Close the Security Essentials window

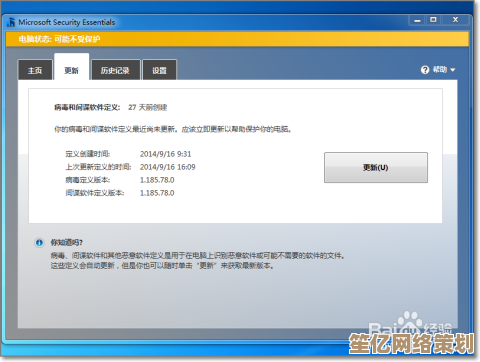[455, 20]
